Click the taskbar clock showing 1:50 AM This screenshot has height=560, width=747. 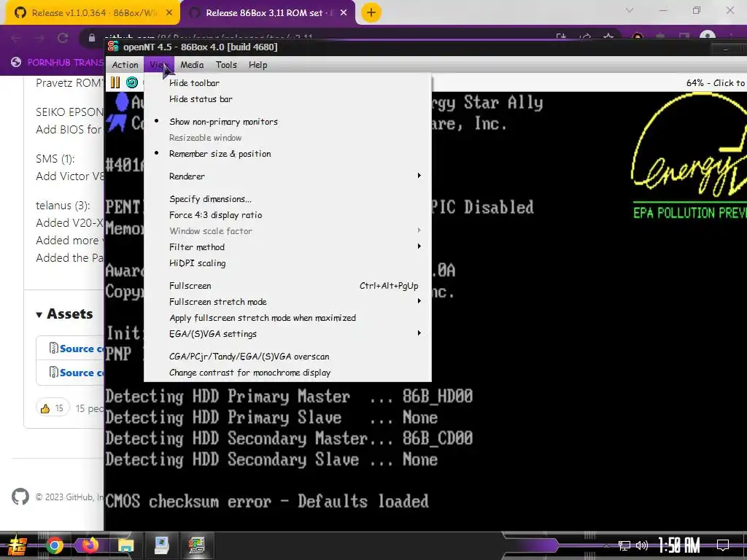(679, 545)
